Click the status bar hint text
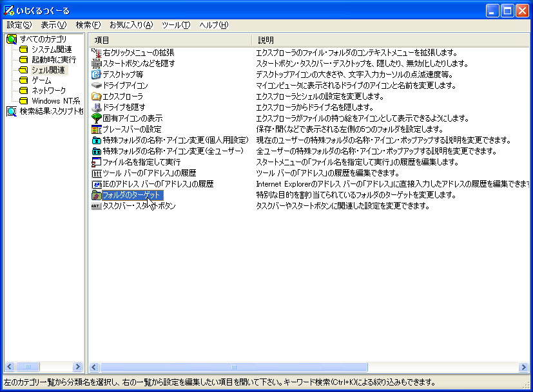 pos(220,382)
